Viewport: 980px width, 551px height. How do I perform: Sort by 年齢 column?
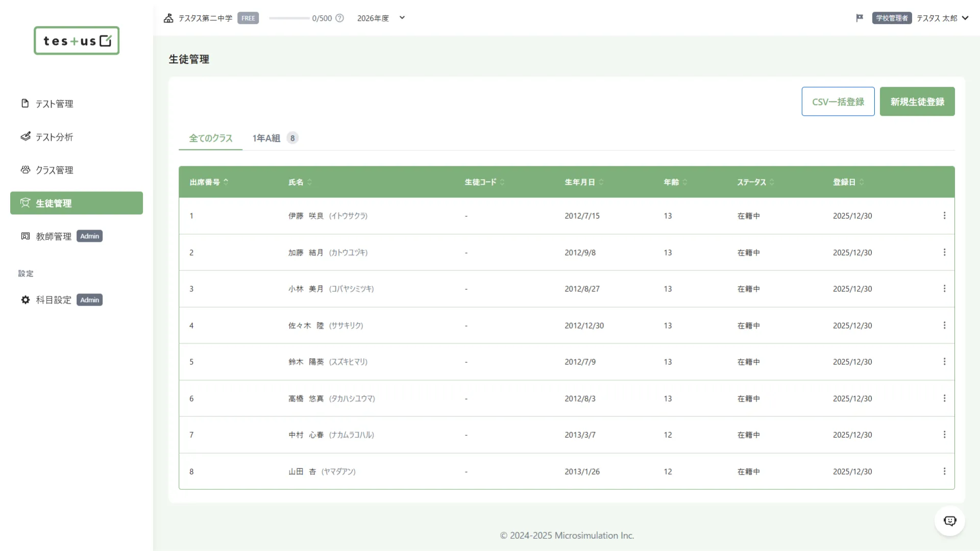point(675,182)
